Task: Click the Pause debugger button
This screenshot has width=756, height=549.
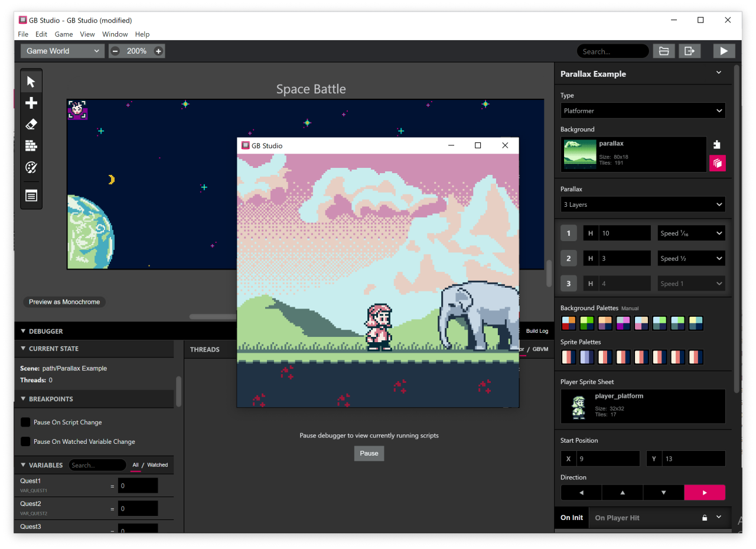Action: pos(369,453)
